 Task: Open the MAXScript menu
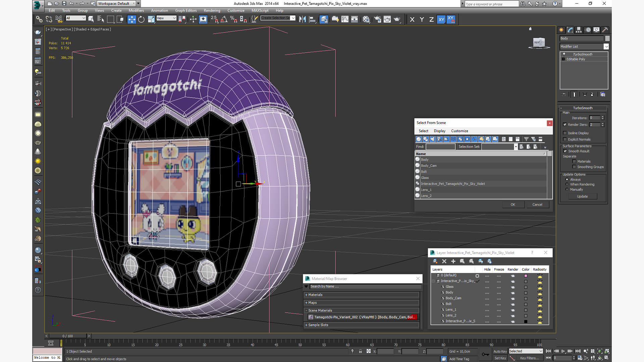260,11
